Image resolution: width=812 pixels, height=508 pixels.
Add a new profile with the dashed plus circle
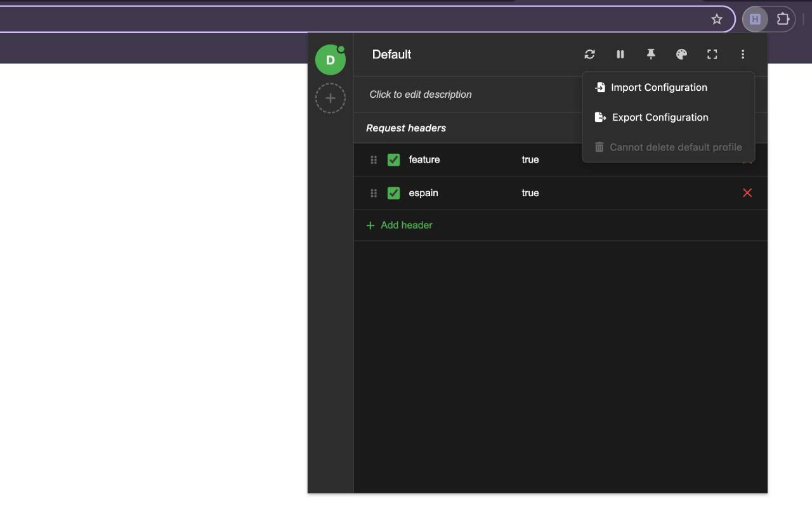tap(331, 98)
